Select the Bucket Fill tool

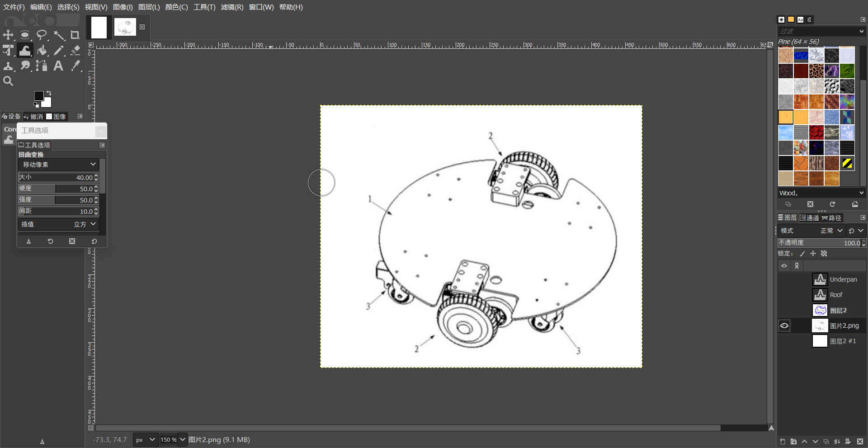[42, 50]
